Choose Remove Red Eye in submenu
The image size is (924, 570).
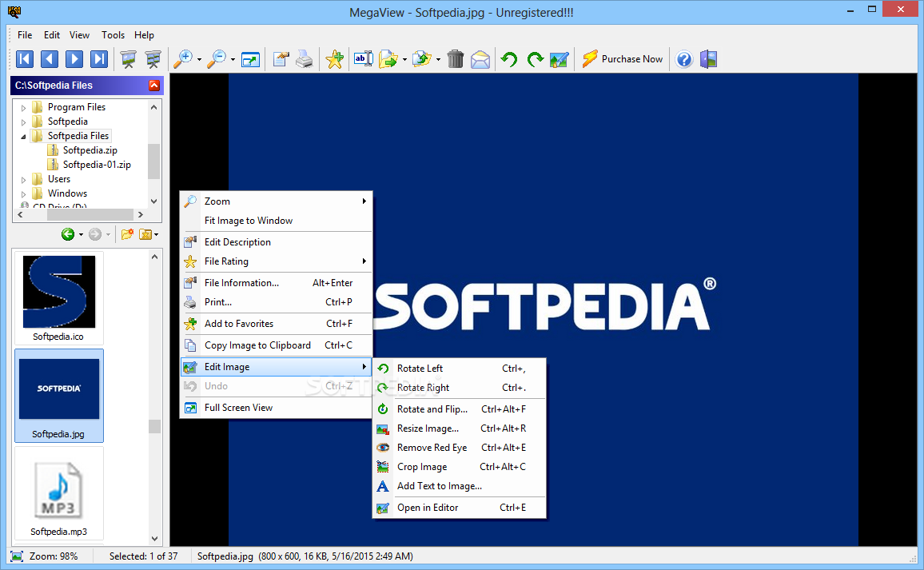(459, 448)
